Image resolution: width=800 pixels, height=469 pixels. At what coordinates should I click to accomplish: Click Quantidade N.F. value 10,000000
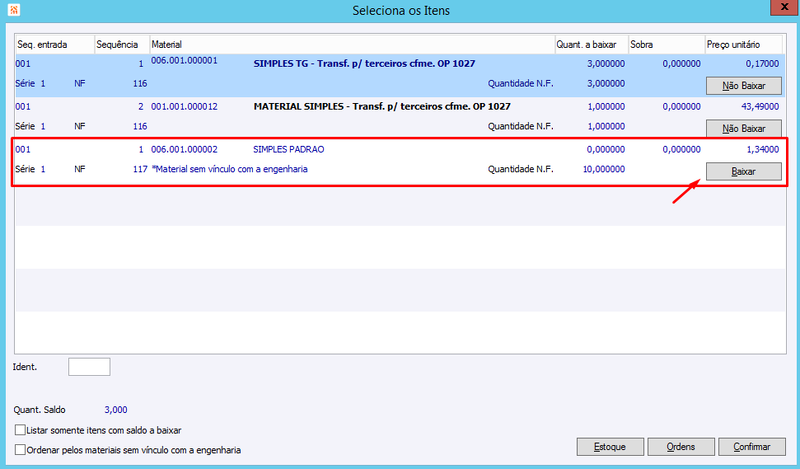pyautogui.click(x=604, y=169)
